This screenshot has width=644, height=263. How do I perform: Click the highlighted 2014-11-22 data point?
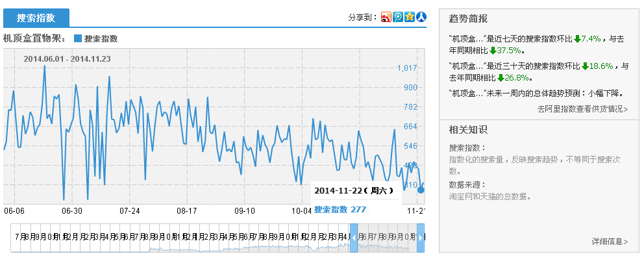[421, 189]
